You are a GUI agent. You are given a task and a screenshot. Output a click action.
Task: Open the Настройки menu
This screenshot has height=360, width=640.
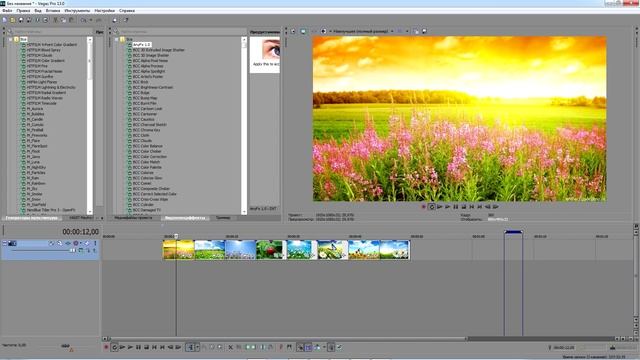click(x=104, y=11)
